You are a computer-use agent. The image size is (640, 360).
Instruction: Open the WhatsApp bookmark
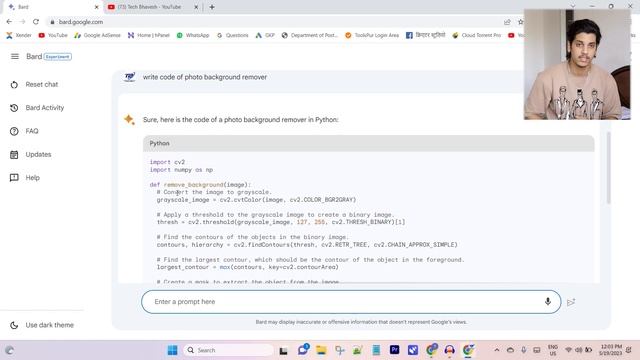coord(193,36)
